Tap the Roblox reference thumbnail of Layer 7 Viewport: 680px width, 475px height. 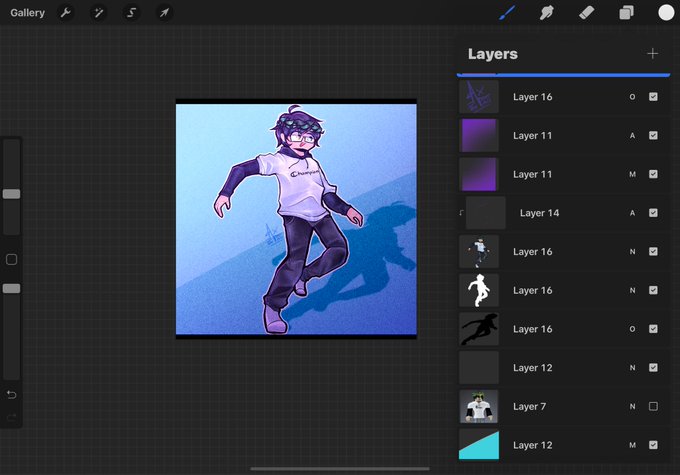click(479, 406)
